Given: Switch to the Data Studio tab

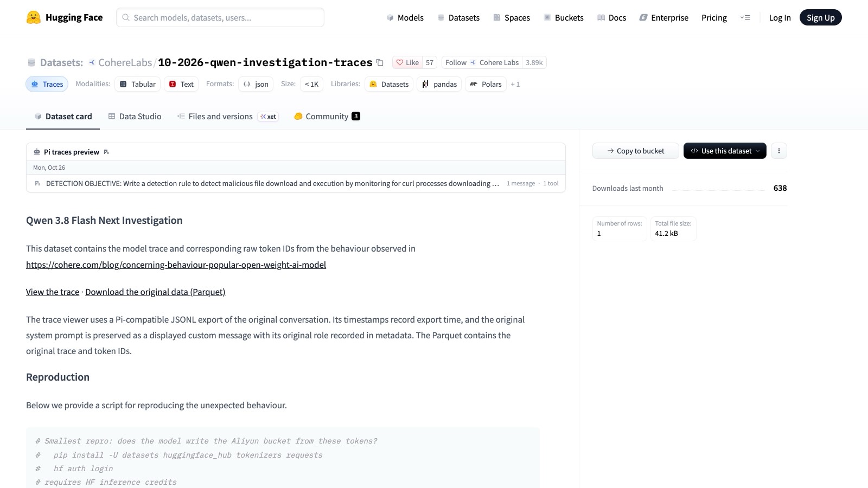Looking at the screenshot, I should point(135,116).
